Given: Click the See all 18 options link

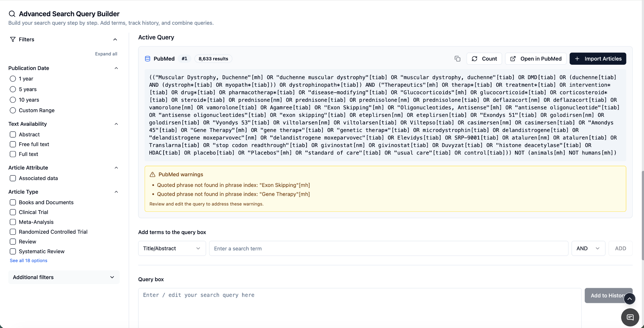Looking at the screenshot, I should coord(29,260).
